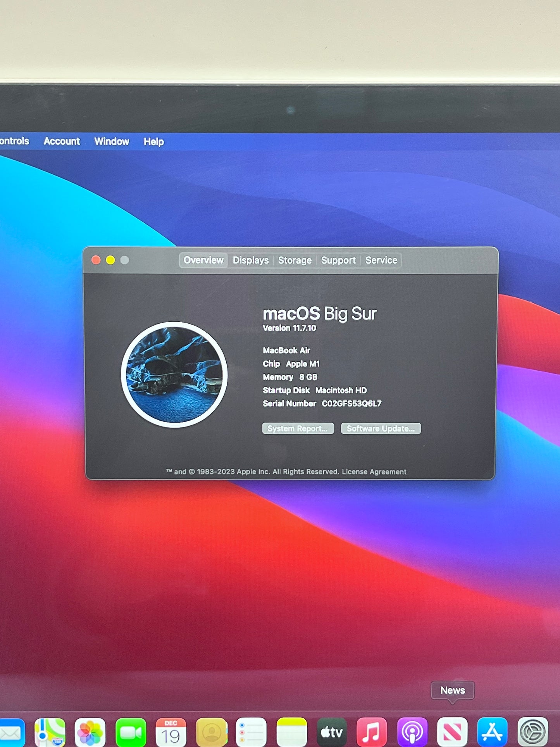Viewport: 560px width, 747px height.
Task: Open the License Agreement link
Action: (x=374, y=472)
